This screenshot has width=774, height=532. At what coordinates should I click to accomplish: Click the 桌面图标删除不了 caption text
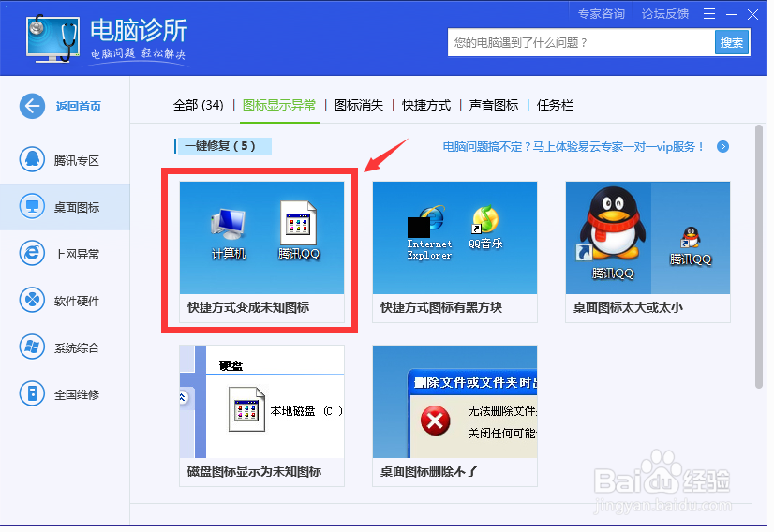point(429,471)
